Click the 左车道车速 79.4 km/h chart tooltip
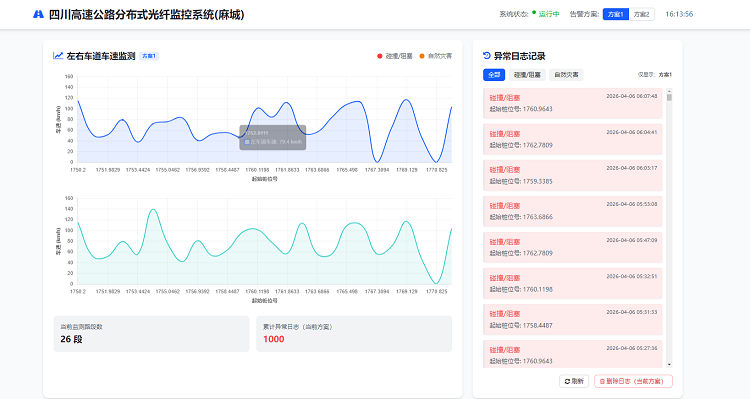The width and height of the screenshot is (750, 399). pos(273,137)
